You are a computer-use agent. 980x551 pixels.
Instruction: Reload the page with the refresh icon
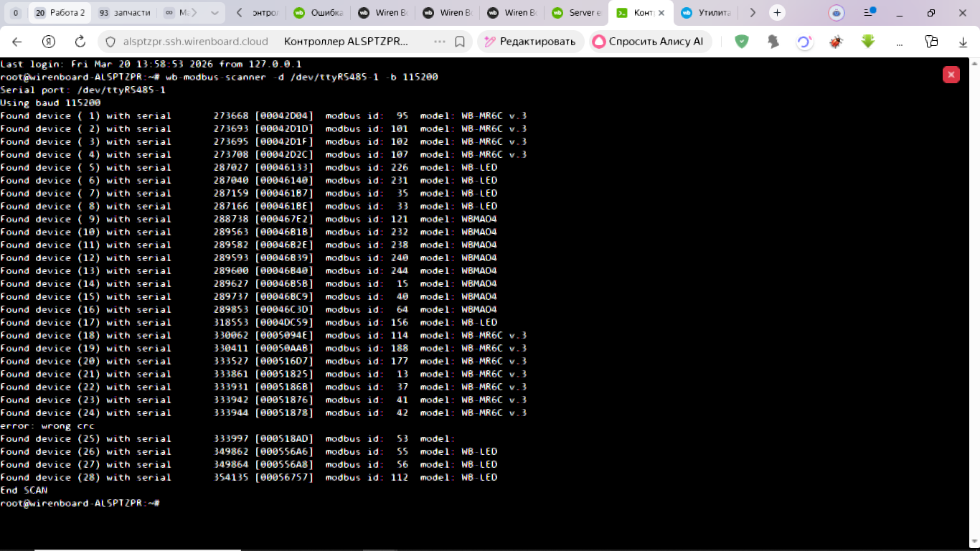pos(80,42)
